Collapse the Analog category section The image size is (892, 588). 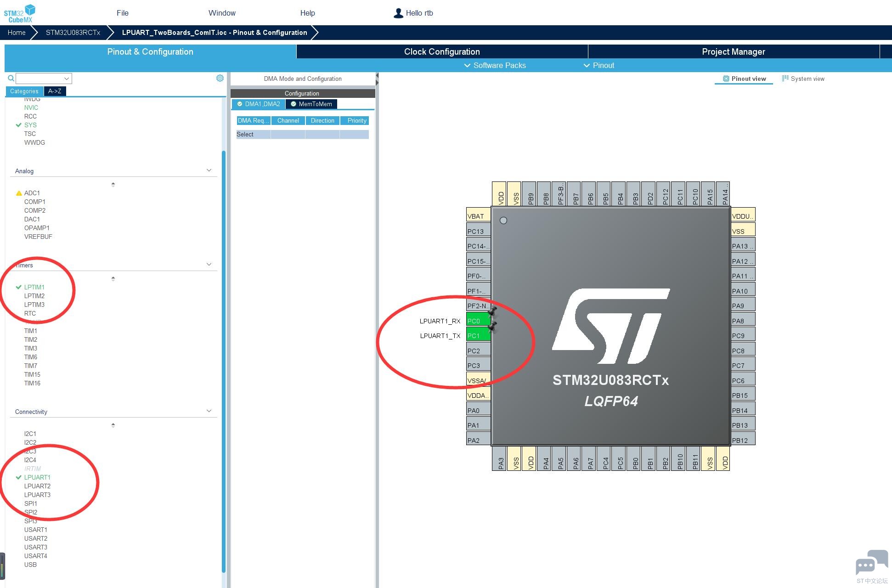coord(209,170)
